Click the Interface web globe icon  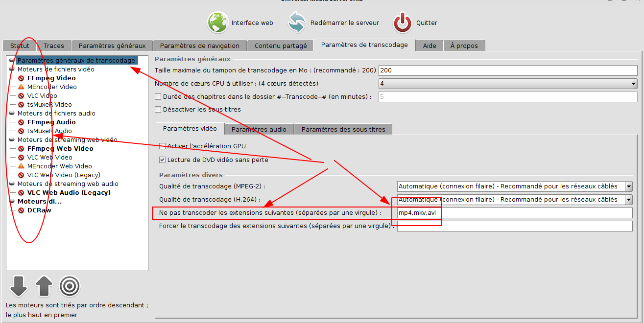coord(218,23)
